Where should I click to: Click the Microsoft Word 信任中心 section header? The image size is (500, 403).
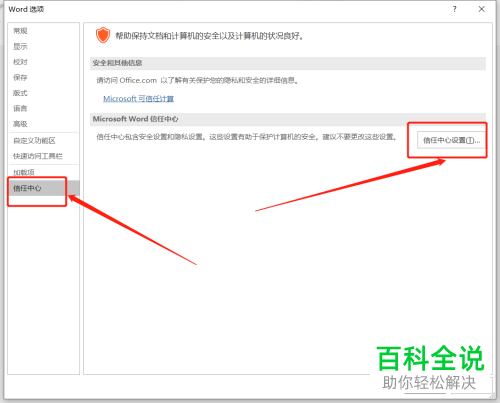pos(288,119)
